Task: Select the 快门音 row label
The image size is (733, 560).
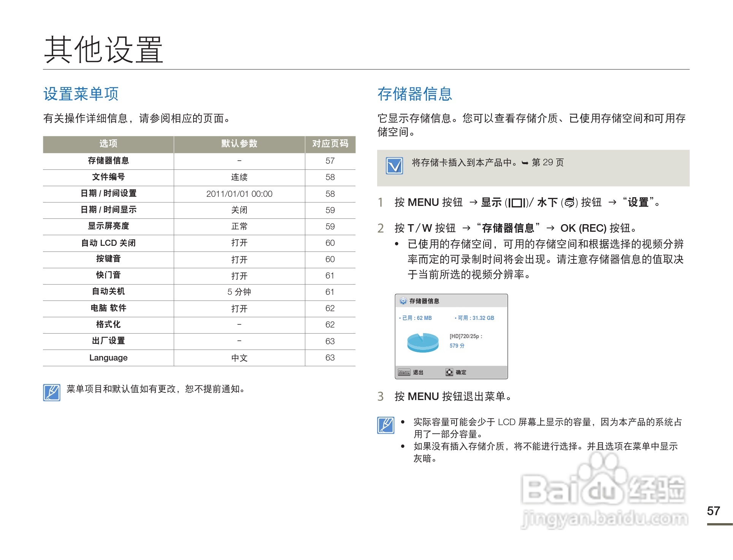Action: click(x=108, y=275)
